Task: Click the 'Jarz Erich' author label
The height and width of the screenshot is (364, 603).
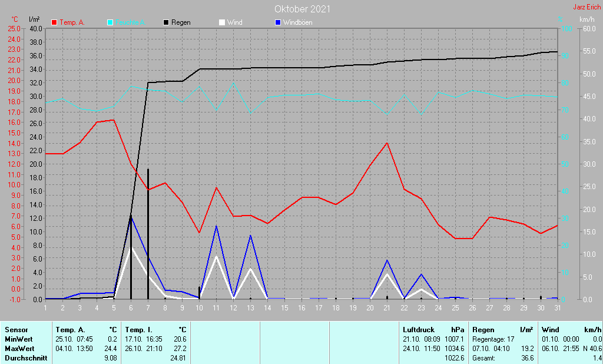Action: [x=587, y=7]
